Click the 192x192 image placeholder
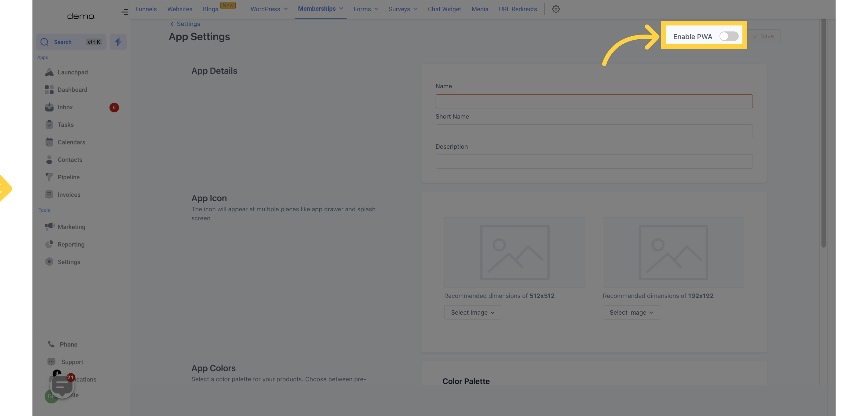The image size is (868, 416). click(x=673, y=253)
